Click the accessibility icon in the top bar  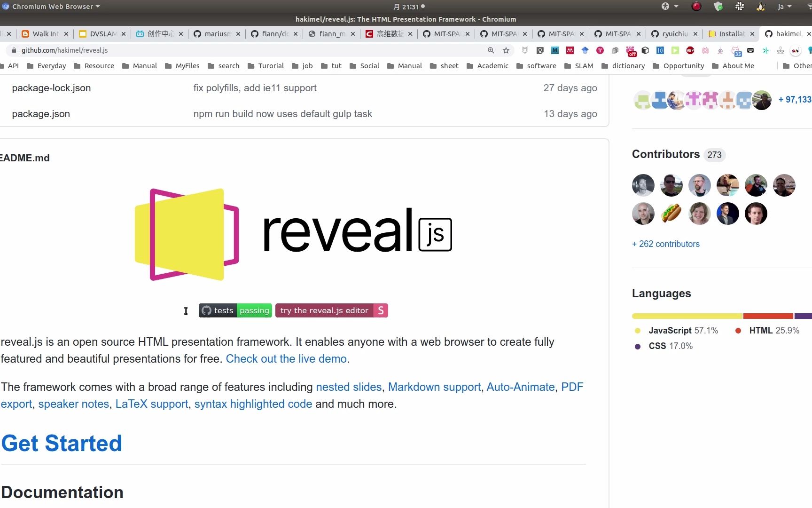pos(666,7)
